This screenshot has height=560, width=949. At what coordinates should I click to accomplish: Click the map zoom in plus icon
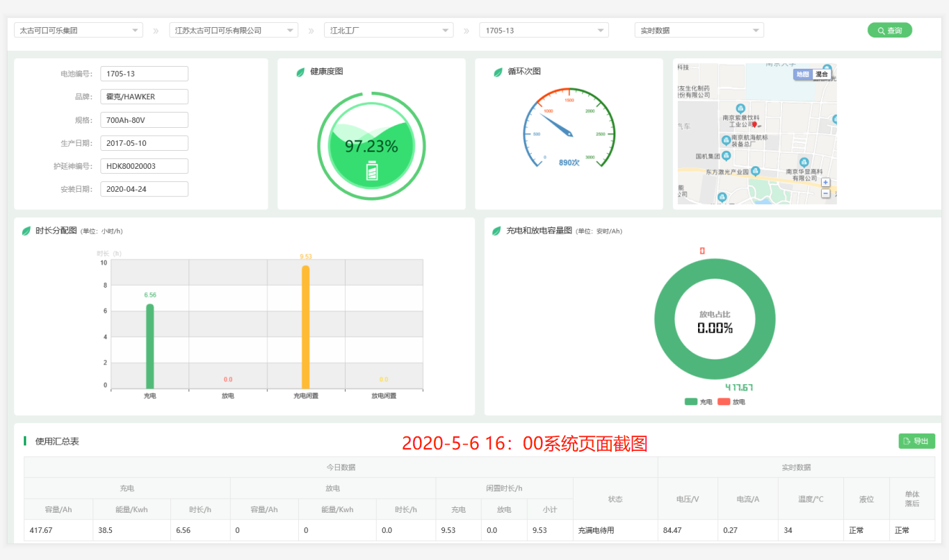(825, 183)
